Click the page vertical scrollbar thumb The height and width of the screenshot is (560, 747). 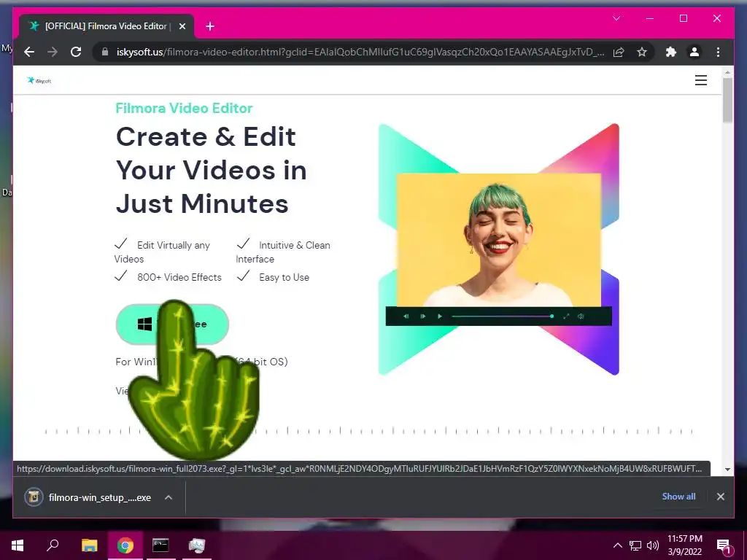coord(727,100)
